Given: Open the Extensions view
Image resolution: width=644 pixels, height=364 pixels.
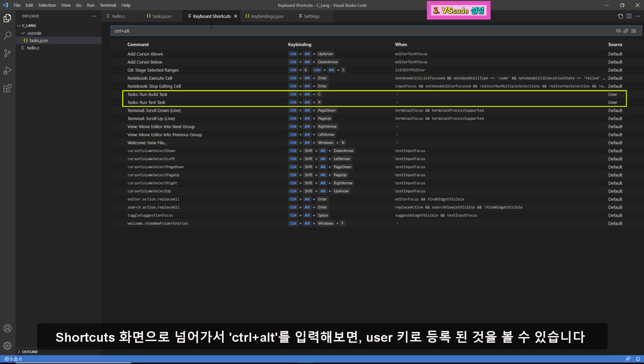Looking at the screenshot, I should click(7, 88).
